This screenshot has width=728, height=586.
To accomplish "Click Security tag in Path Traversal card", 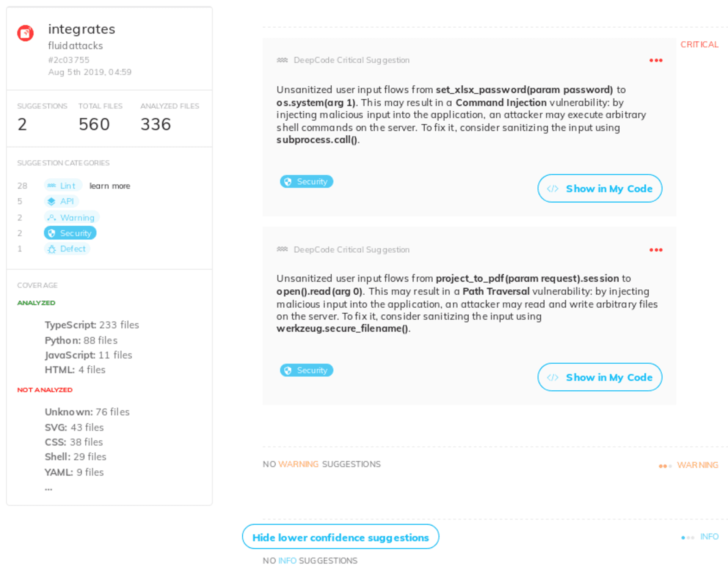I will point(306,370).
